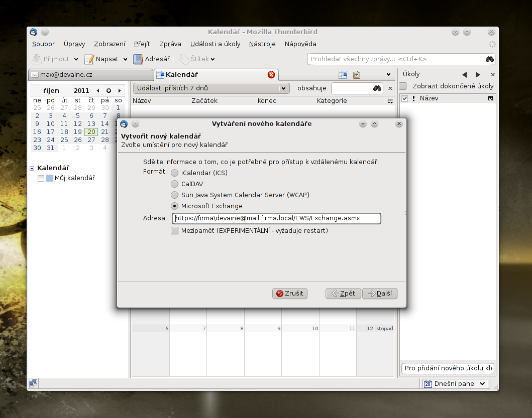This screenshot has width=532, height=418.
Task: Open Události příštích 7 dnů dropdown
Action: coord(211,88)
